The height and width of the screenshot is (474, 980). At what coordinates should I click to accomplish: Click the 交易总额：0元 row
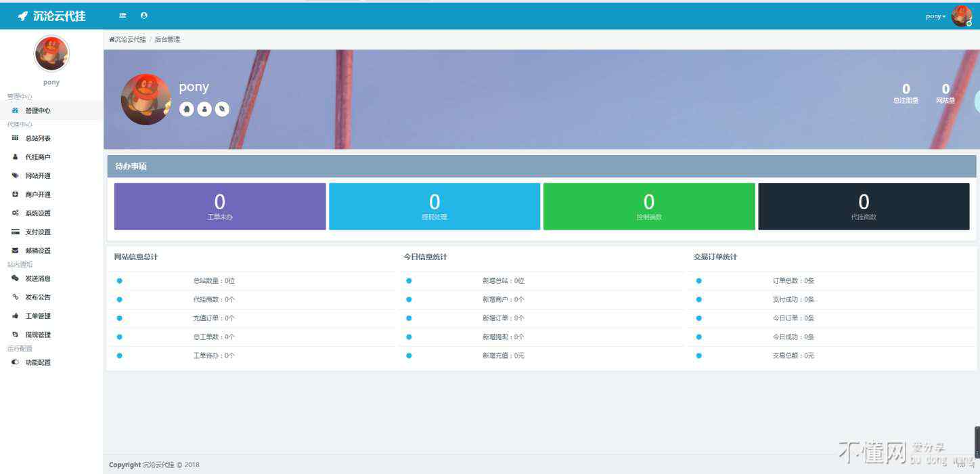(x=832, y=355)
